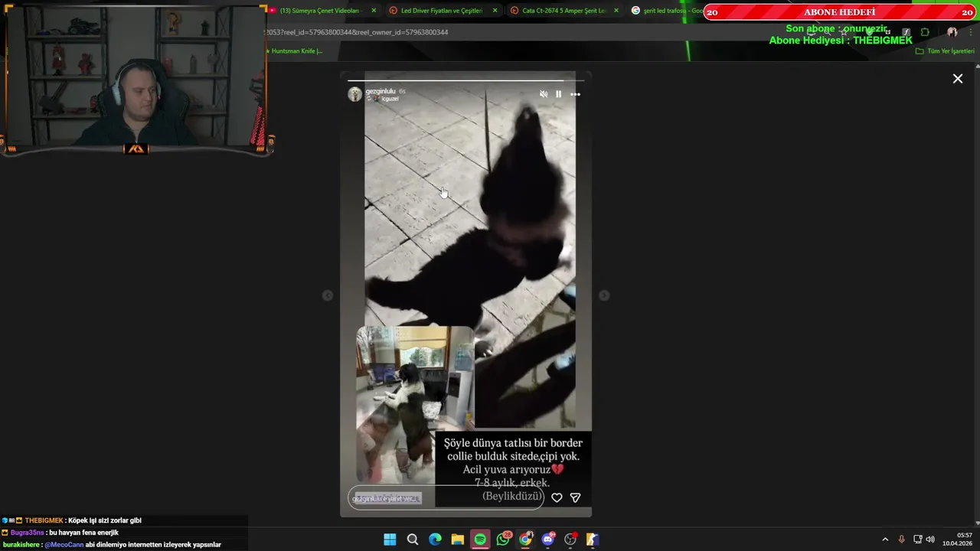Open the browser extensions puzzle icon
This screenshot has height=551, width=980.
pyautogui.click(x=925, y=32)
